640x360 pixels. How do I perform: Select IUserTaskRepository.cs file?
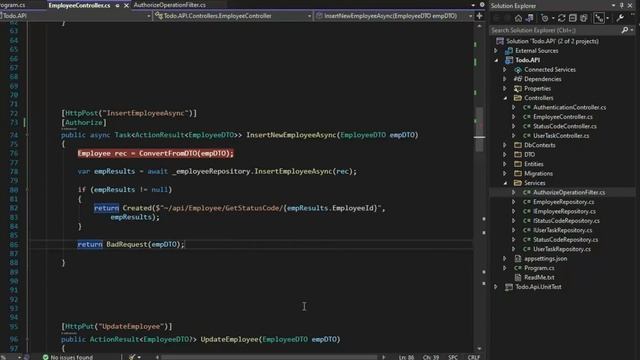[x=562, y=230]
